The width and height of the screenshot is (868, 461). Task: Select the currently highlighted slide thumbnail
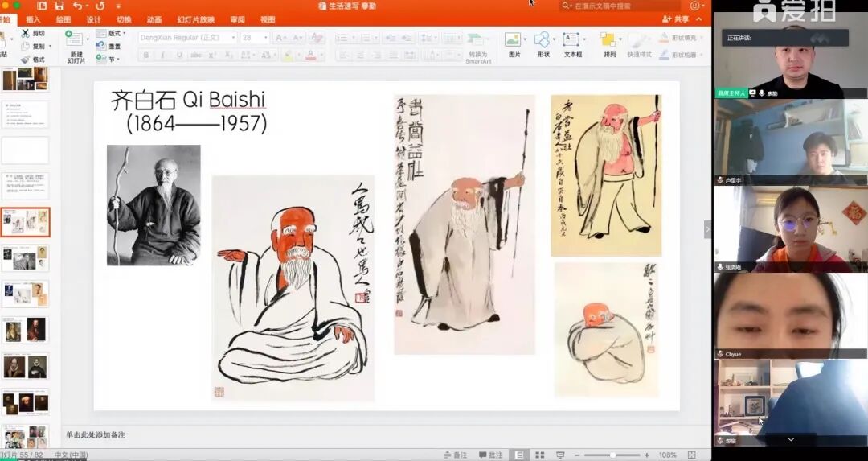[x=26, y=222]
